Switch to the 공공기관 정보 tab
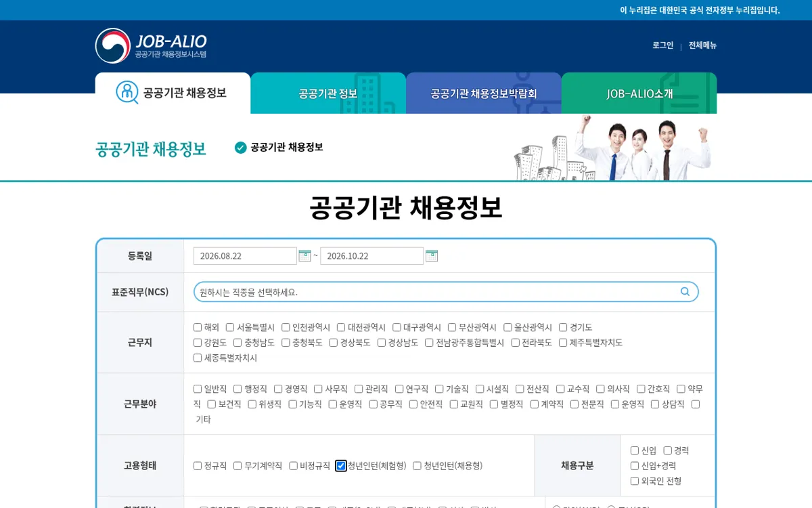This screenshot has height=508, width=812. pos(328,93)
